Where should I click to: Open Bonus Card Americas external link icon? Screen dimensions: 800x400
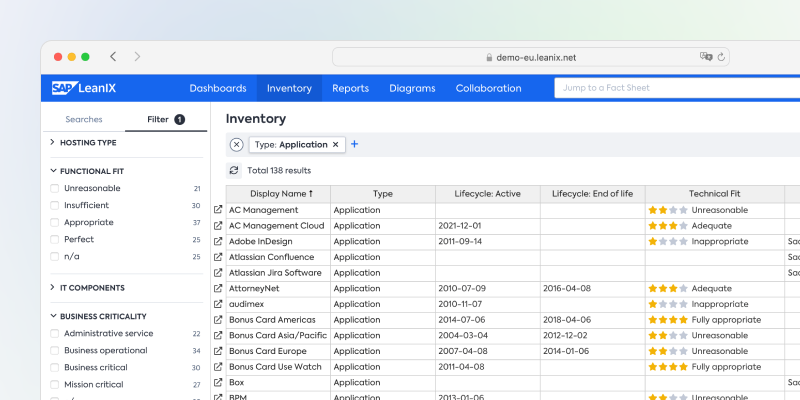pos(218,320)
